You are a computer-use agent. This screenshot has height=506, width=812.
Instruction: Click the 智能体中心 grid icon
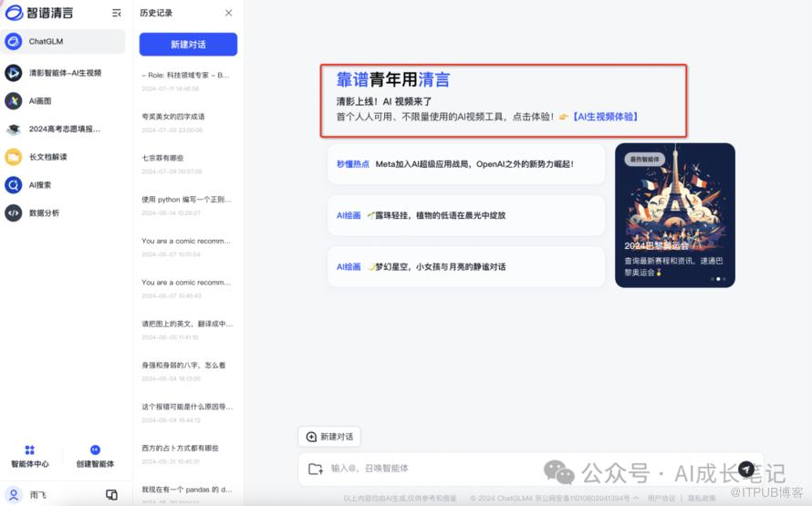tap(30, 449)
